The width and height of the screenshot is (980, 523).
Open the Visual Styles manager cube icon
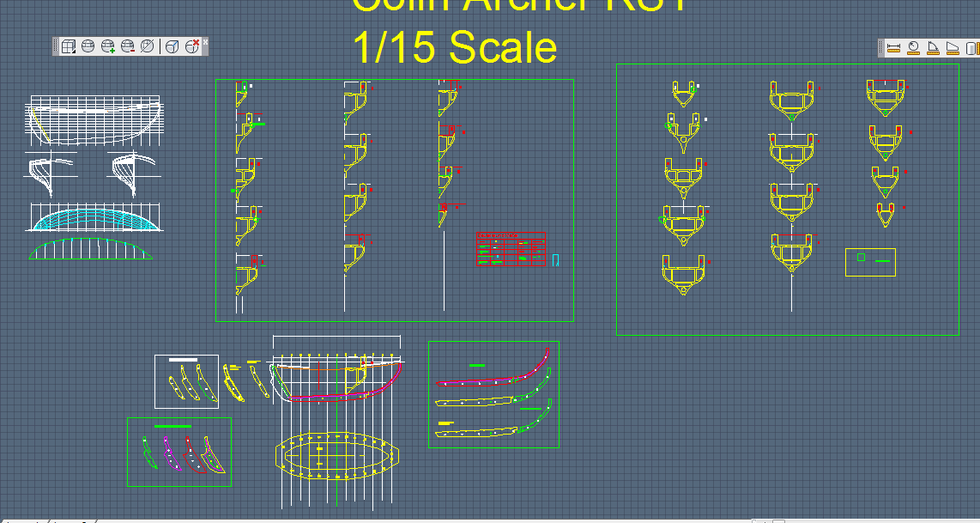point(69,46)
